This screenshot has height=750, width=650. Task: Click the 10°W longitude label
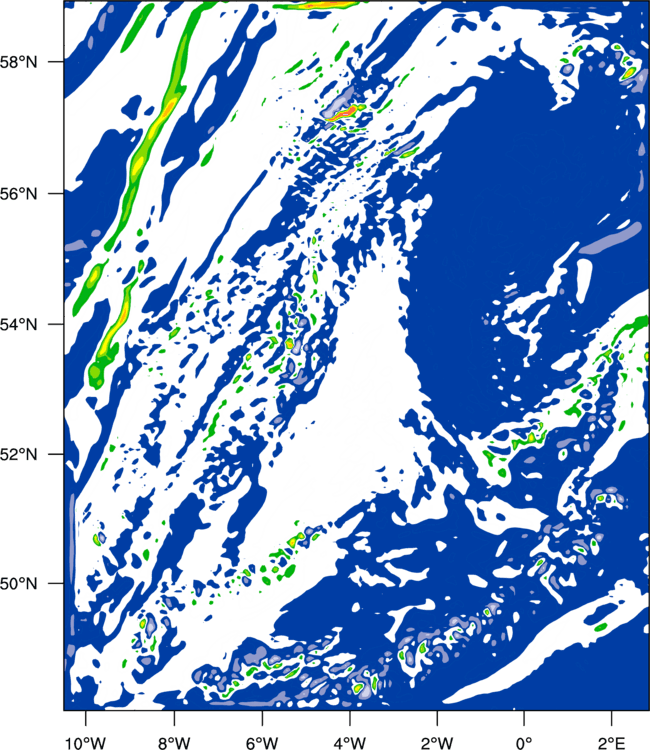86,743
